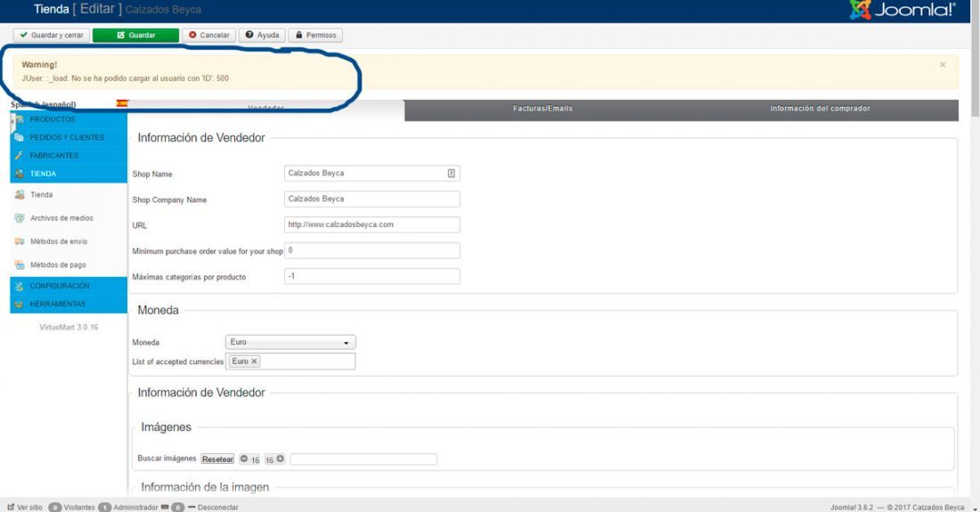Click the minus 16 icon next to Resetear
Viewport: 980px width, 512px height.
244,459
